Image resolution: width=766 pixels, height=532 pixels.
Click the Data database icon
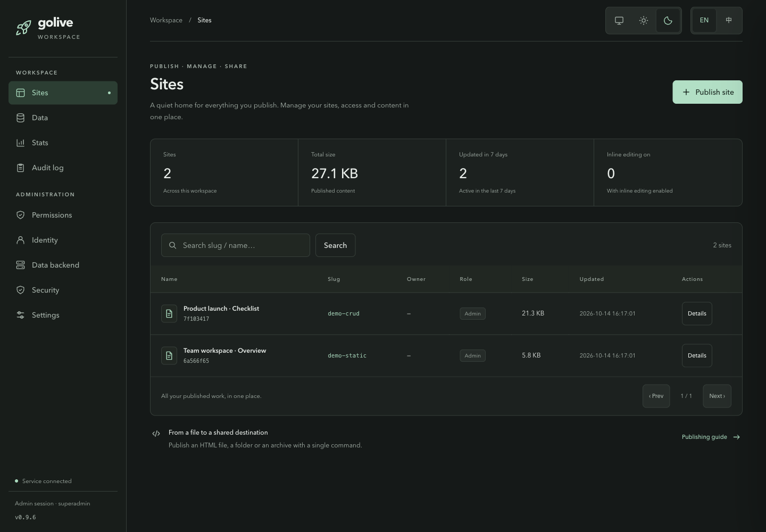(21, 118)
